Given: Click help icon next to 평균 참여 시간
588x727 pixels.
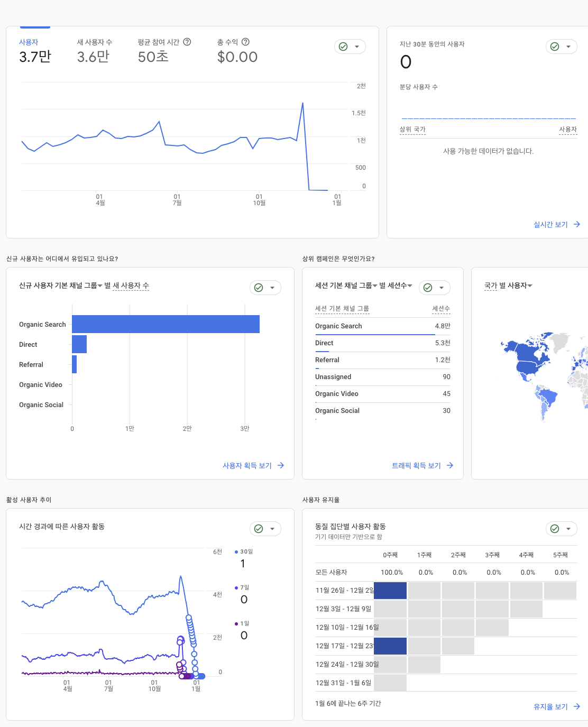Looking at the screenshot, I should click(187, 42).
